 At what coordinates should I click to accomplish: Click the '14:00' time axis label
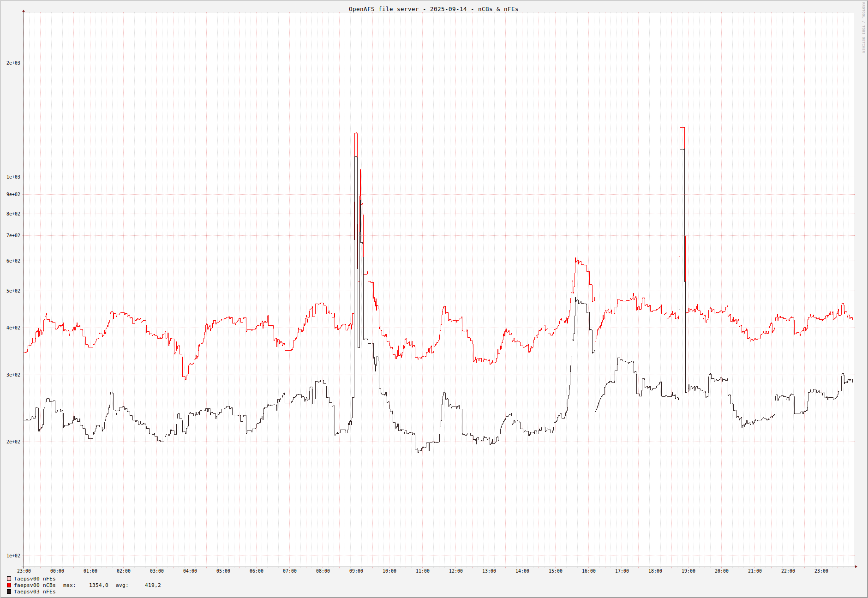pos(522,571)
